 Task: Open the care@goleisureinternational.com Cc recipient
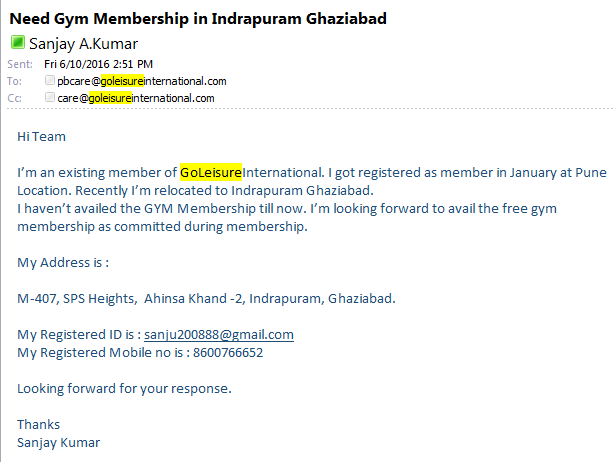136,98
